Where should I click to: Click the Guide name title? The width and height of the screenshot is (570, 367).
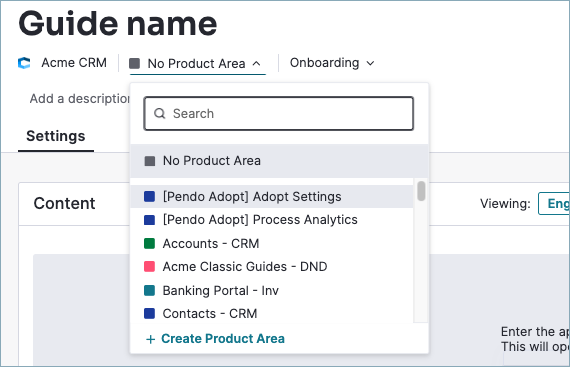point(118,24)
